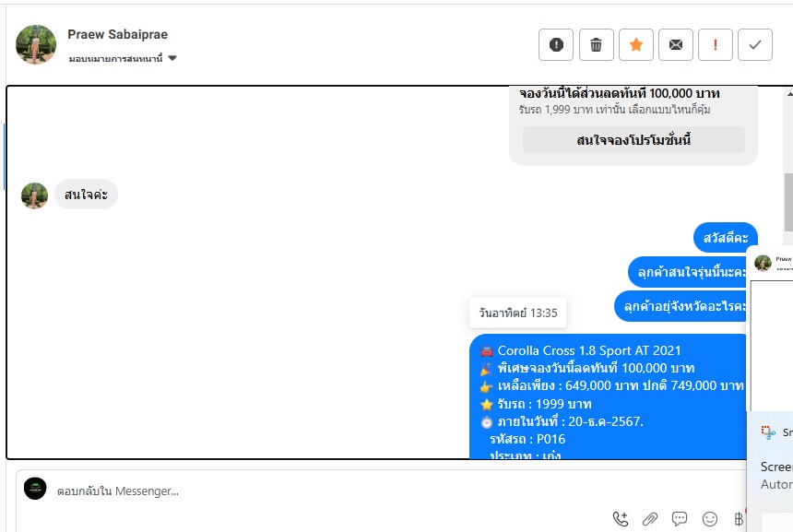Click the phone call request icon
The height and width of the screenshot is (532, 793).
pos(621,519)
